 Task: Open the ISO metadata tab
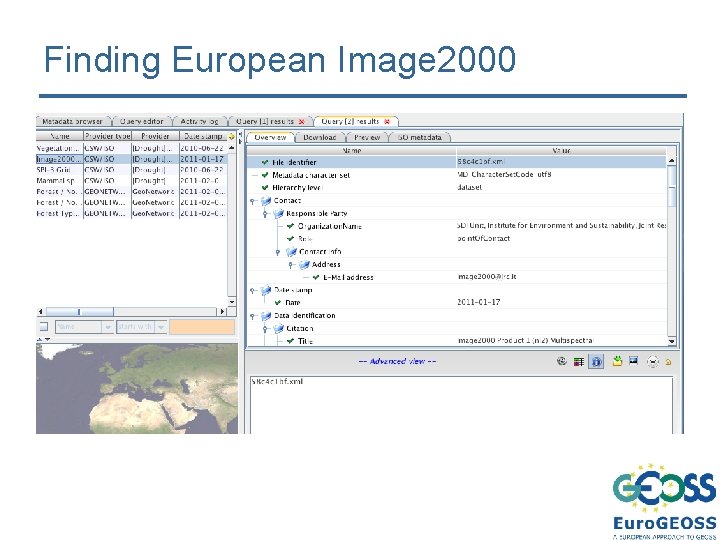coord(419,137)
